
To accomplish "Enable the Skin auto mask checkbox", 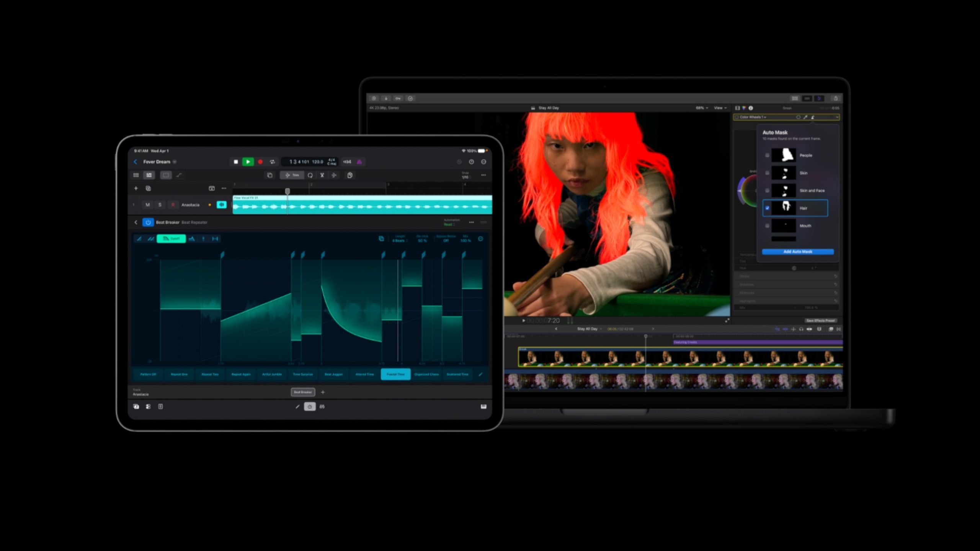I will [x=767, y=173].
